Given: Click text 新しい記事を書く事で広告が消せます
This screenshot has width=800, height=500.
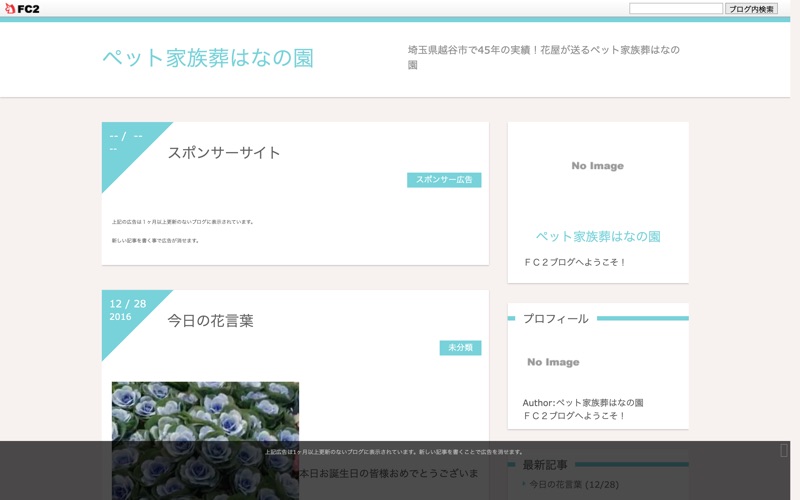Looking at the screenshot, I should (156, 240).
